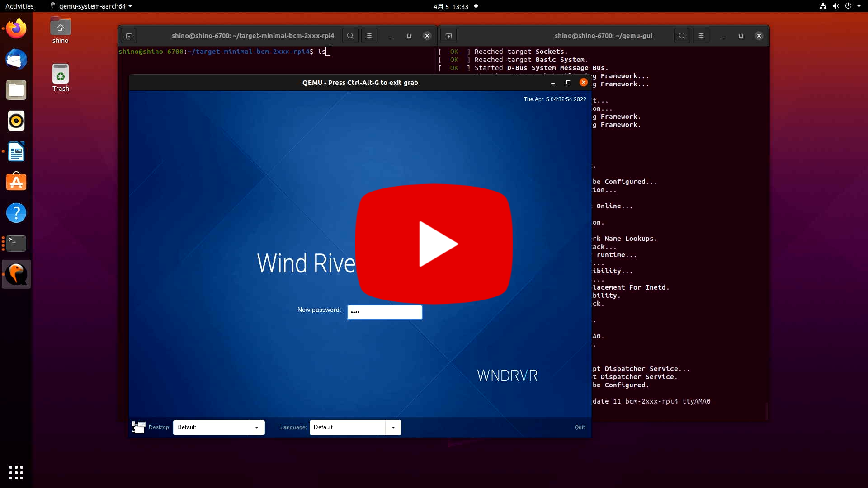Viewport: 868px width, 488px height.
Task: Click 'Started D-Bus System Message Bus.' line
Action: click(523, 68)
